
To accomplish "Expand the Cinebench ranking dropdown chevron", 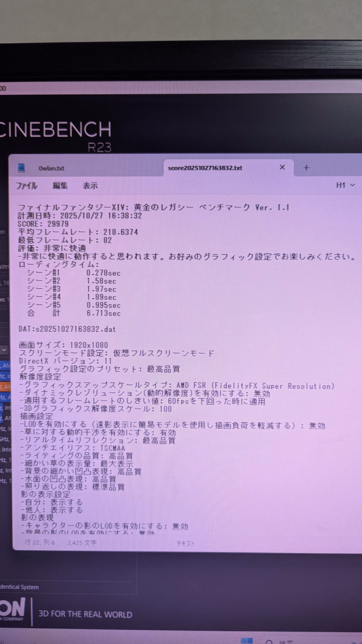I will pos(4,350).
